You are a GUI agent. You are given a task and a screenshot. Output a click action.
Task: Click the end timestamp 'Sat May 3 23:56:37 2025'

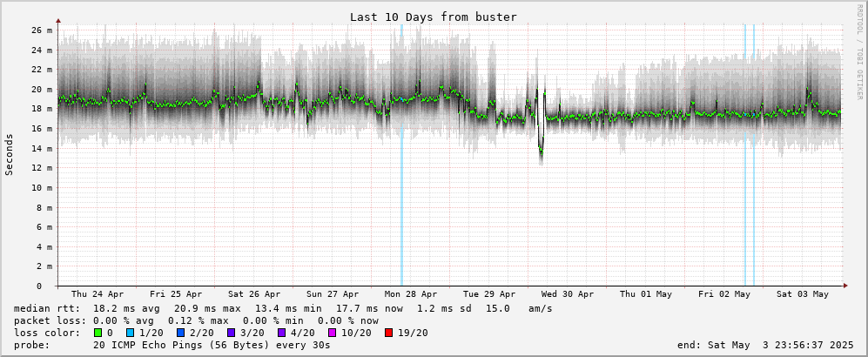pyautogui.click(x=781, y=346)
